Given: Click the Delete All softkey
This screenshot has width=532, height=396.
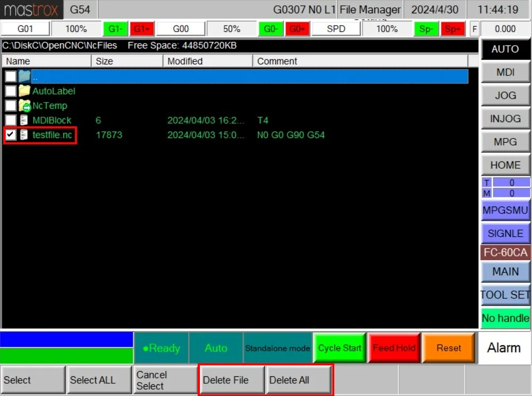Looking at the screenshot, I should click(x=299, y=380).
